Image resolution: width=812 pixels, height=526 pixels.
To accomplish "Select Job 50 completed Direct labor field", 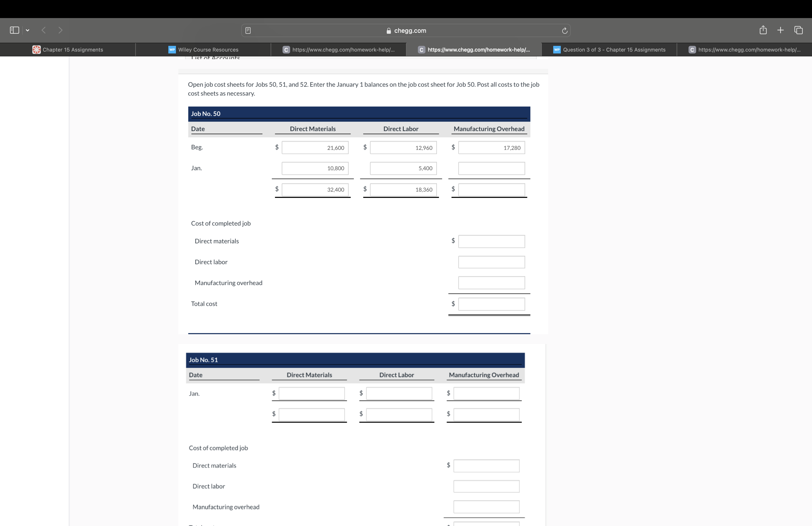I will [491, 262].
